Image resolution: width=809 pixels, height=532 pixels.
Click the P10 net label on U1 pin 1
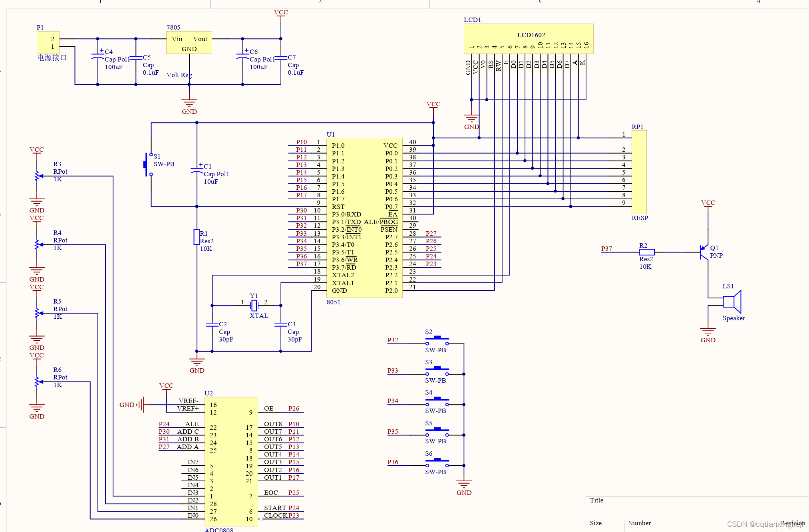point(301,142)
